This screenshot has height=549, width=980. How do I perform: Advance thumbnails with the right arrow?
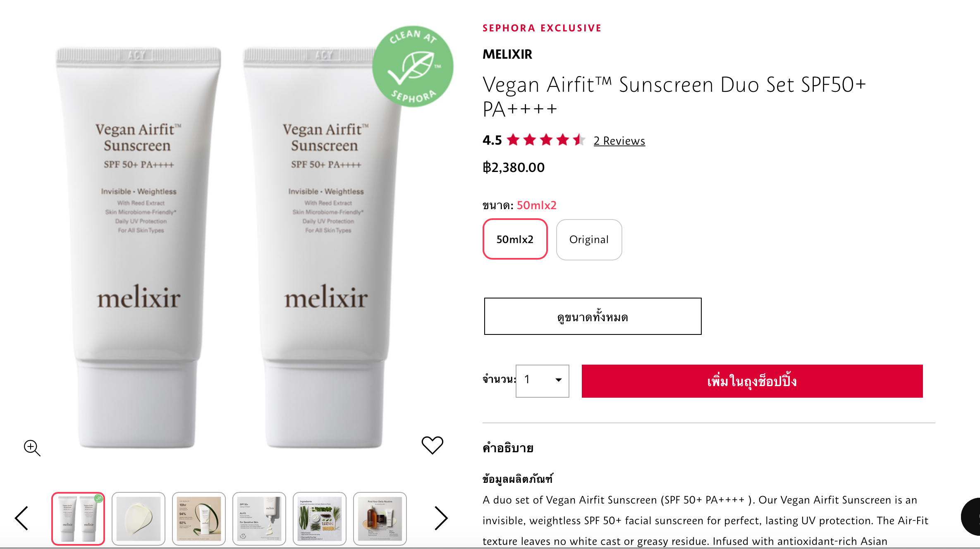pos(441,518)
